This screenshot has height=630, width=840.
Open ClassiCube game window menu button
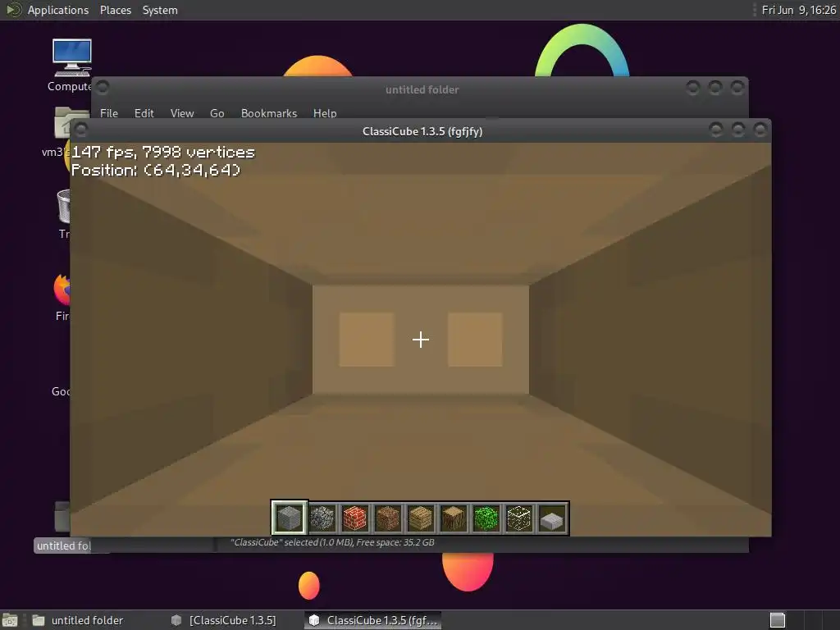(81, 129)
